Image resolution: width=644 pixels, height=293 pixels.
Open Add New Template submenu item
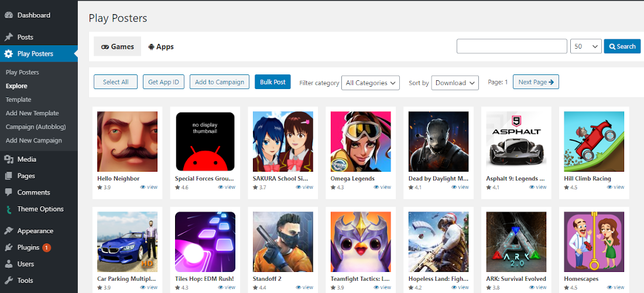(32, 113)
